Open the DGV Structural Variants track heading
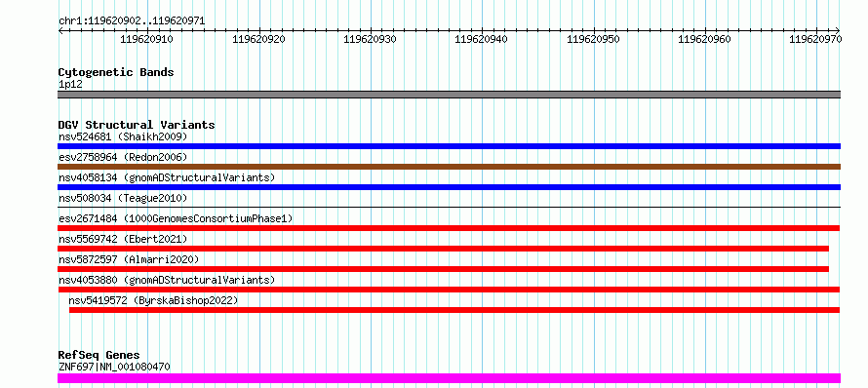The height and width of the screenshot is (388, 868). coord(137,125)
